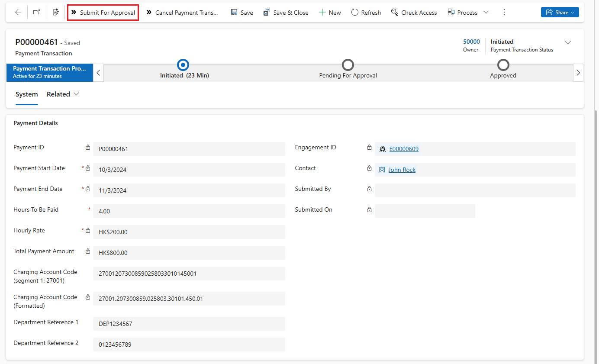Click the form editor icon in toolbar
Viewport: 599px width, 364px height.
(56, 13)
